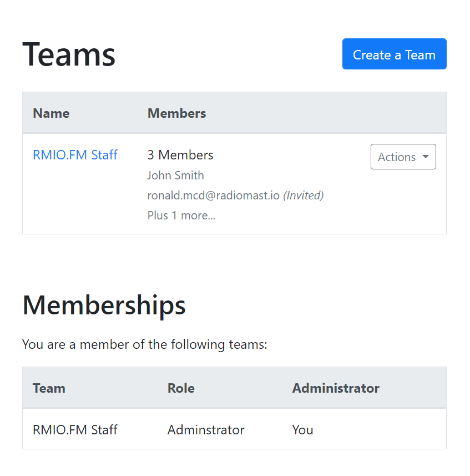470x476 pixels.
Task: Click the Team column header in Memberships
Action: (x=49, y=388)
